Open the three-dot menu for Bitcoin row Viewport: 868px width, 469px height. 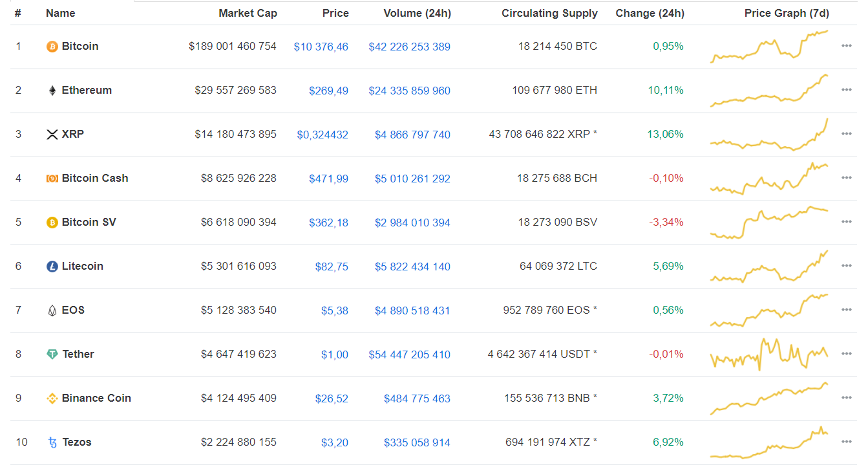pos(847,47)
